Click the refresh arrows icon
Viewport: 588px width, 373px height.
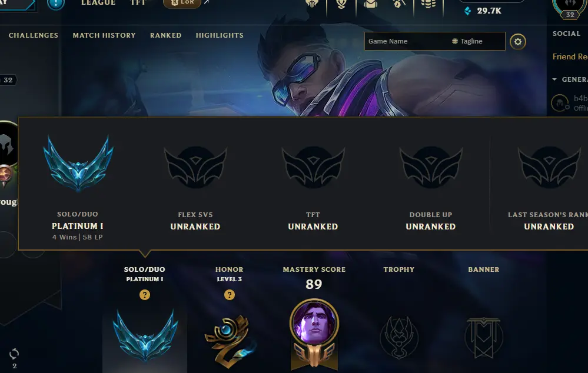coord(14,354)
